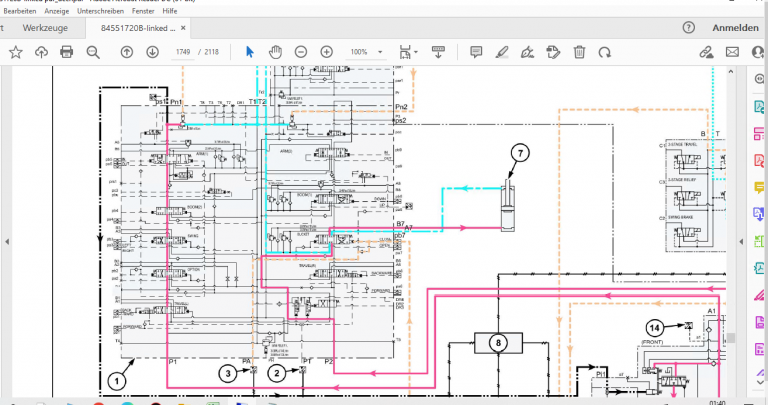Click the Anmelden sign-in button
The image size is (768, 405).
pyautogui.click(x=734, y=28)
